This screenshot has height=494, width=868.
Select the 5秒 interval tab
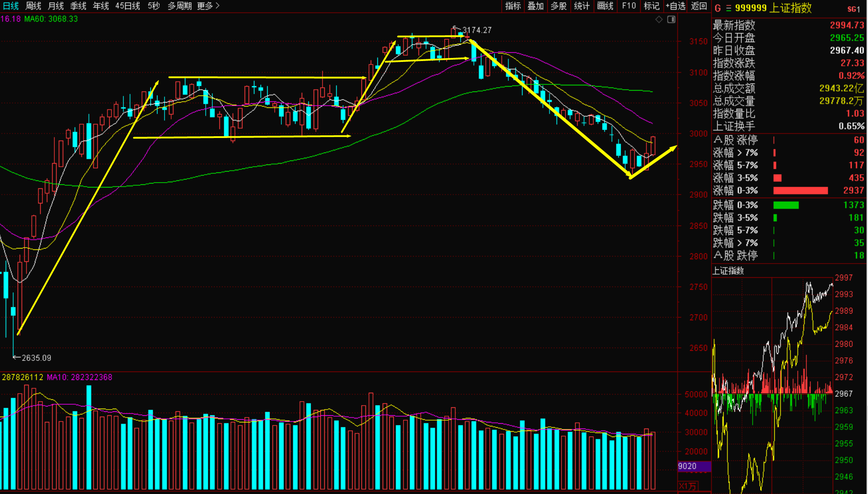click(154, 6)
